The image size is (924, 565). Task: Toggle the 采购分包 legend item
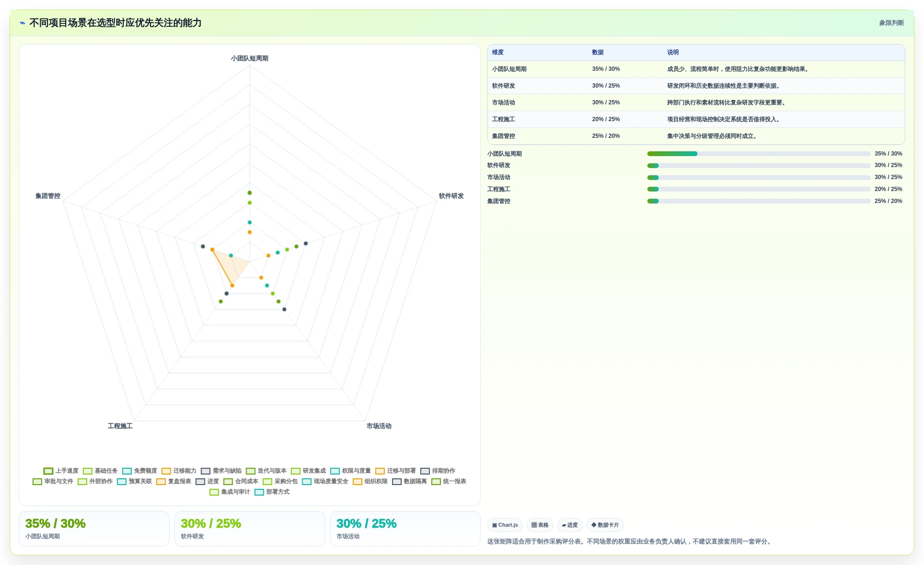tap(280, 482)
